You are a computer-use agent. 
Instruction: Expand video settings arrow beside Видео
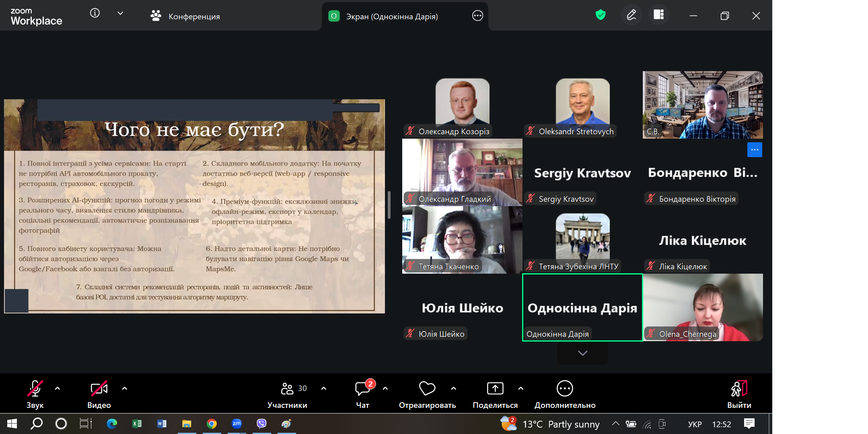click(x=125, y=388)
